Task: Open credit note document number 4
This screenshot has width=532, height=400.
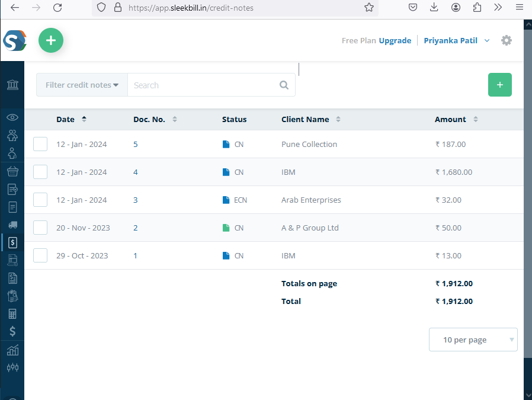Action: pyautogui.click(x=136, y=172)
